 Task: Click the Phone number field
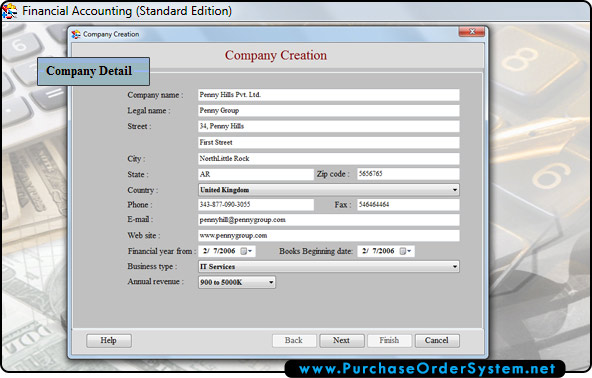tap(256, 205)
